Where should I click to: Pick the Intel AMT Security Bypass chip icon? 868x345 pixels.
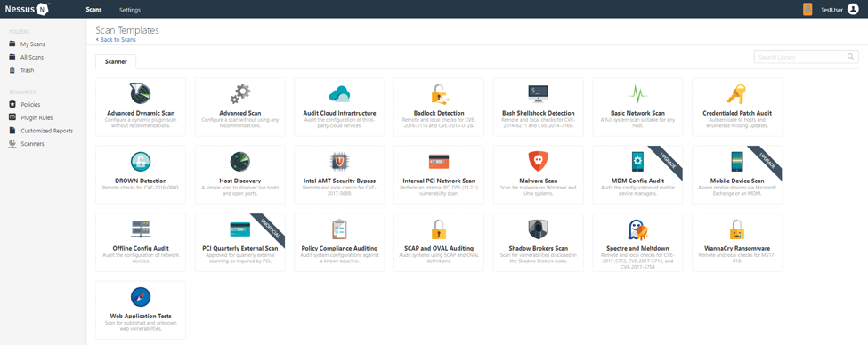click(339, 162)
